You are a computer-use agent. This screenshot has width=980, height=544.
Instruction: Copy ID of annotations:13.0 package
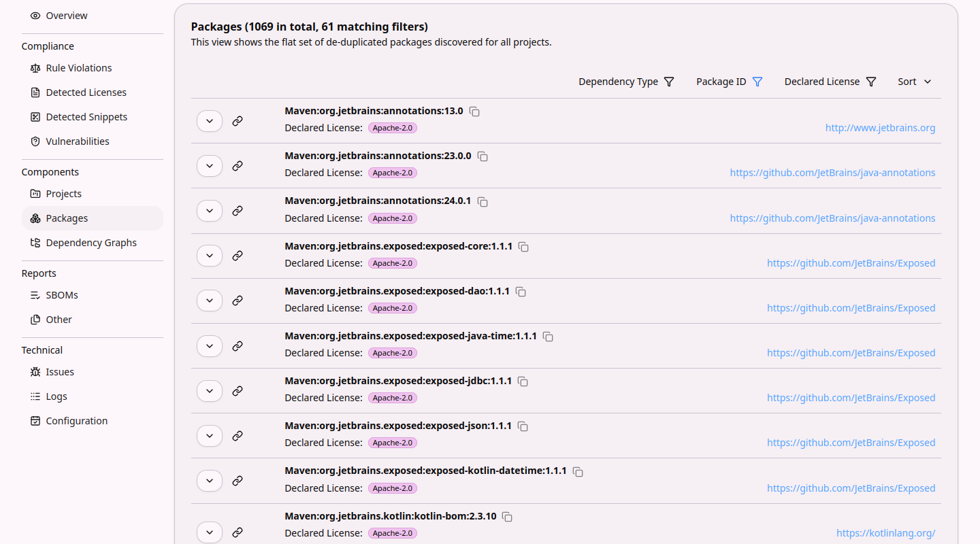pyautogui.click(x=474, y=112)
